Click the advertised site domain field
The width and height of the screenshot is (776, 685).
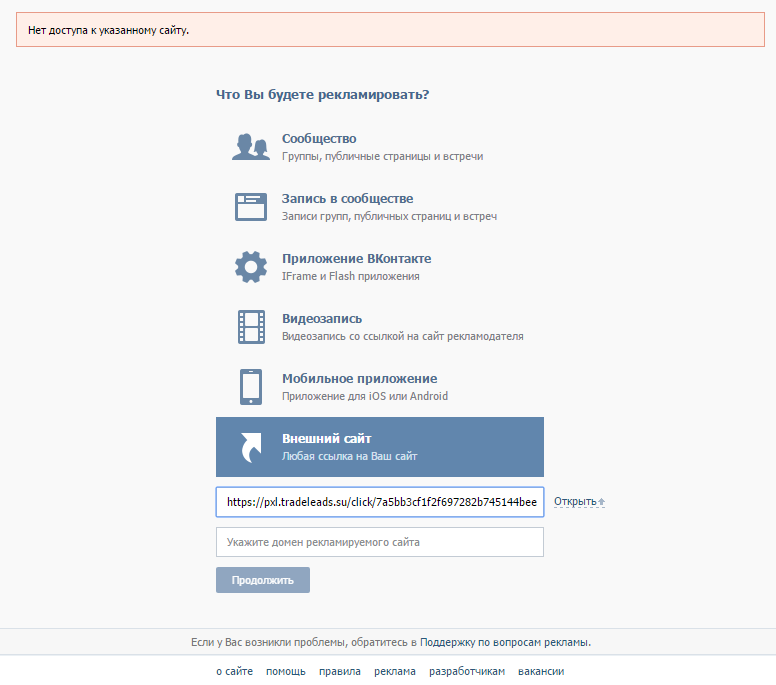coord(380,542)
